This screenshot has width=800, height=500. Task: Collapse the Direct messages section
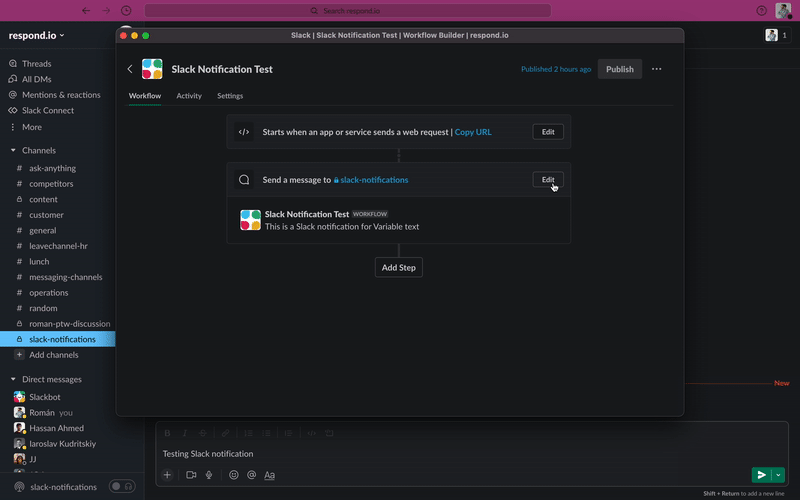(13, 380)
